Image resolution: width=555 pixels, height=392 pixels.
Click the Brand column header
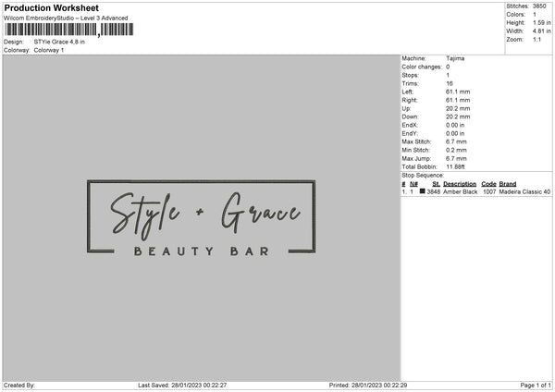(508, 184)
